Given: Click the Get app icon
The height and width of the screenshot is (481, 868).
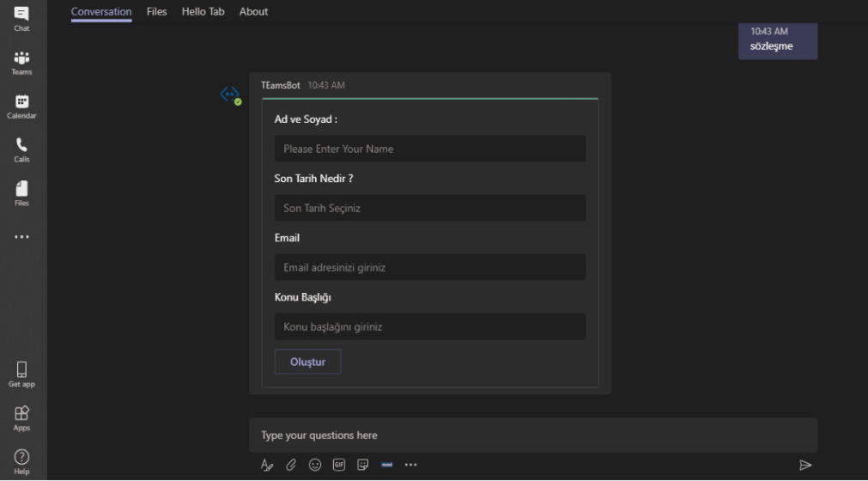Looking at the screenshot, I should click(21, 374).
